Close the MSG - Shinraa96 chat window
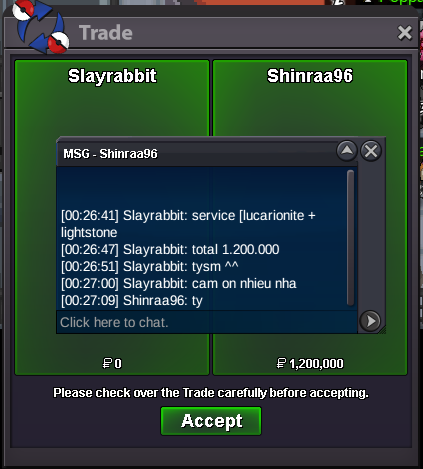 point(371,151)
